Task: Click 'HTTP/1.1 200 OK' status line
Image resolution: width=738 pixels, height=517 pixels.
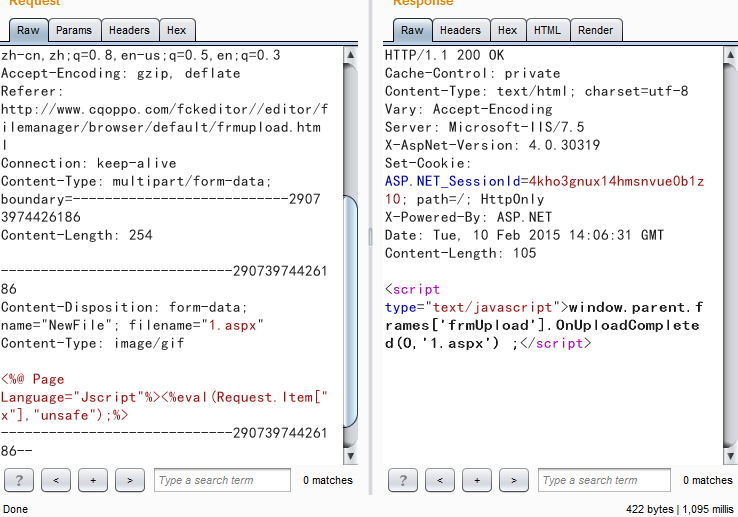Action: 444,56
